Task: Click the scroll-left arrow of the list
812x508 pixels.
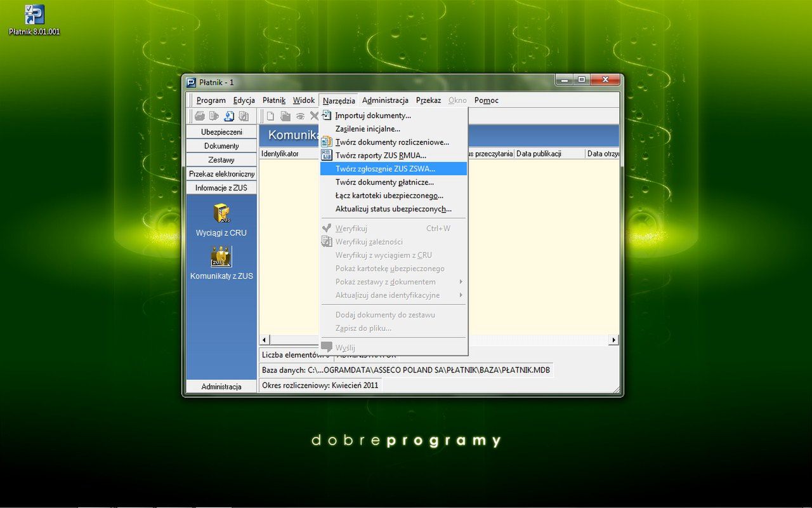Action: click(x=265, y=340)
